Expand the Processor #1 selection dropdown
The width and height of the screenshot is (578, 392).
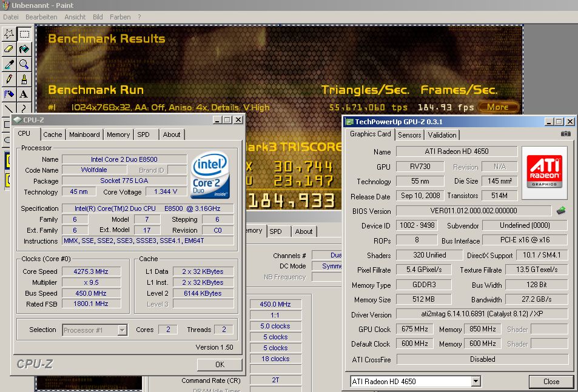point(123,330)
